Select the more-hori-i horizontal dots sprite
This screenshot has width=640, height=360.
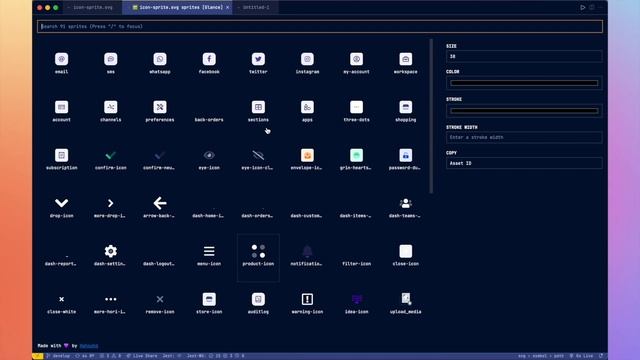[x=111, y=299]
